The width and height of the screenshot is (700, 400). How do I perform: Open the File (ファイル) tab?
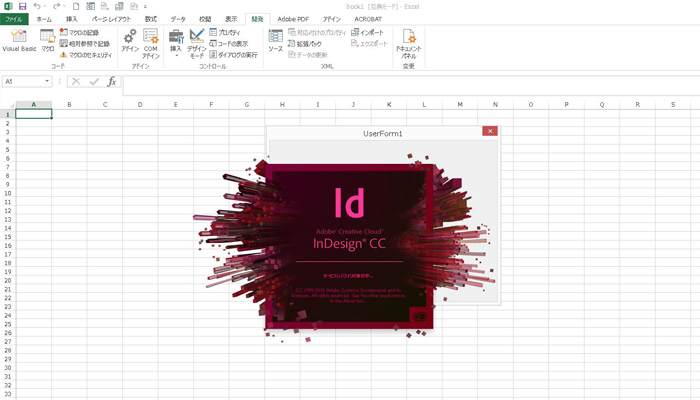click(14, 19)
